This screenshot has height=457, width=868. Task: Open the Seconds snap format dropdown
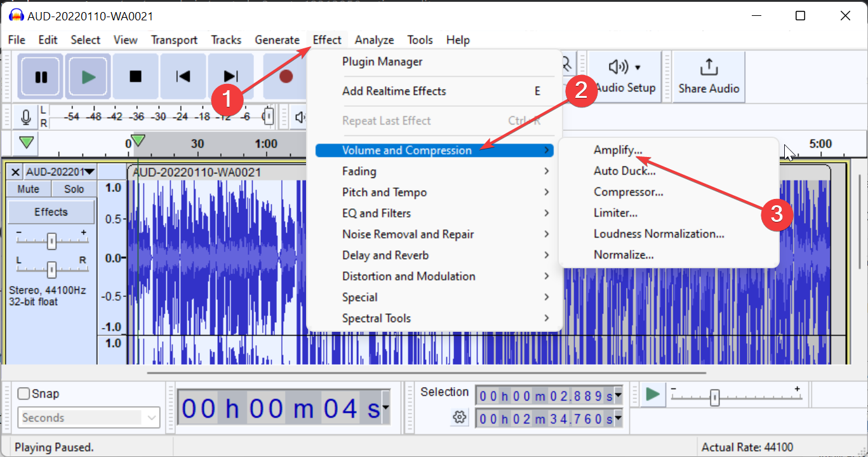click(87, 418)
